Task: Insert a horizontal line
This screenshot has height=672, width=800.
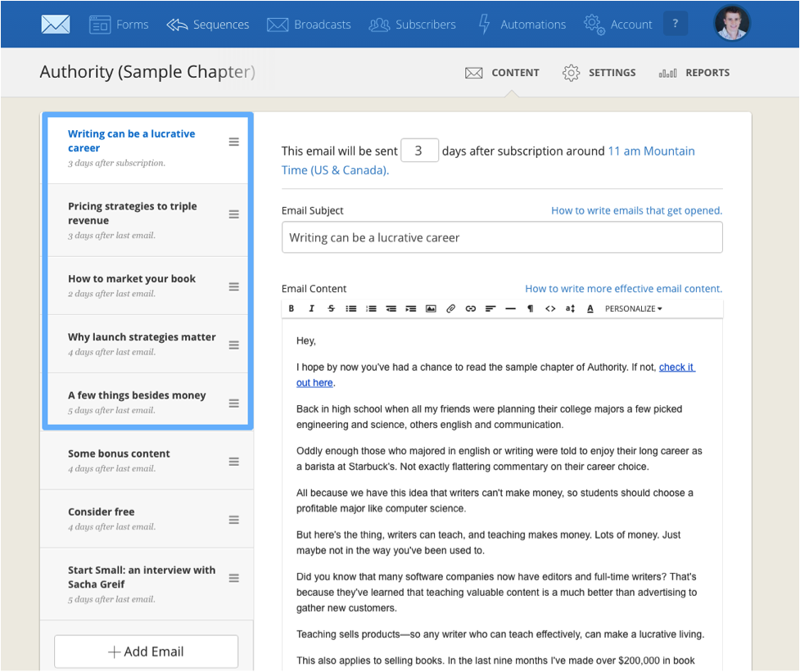Action: [510, 309]
